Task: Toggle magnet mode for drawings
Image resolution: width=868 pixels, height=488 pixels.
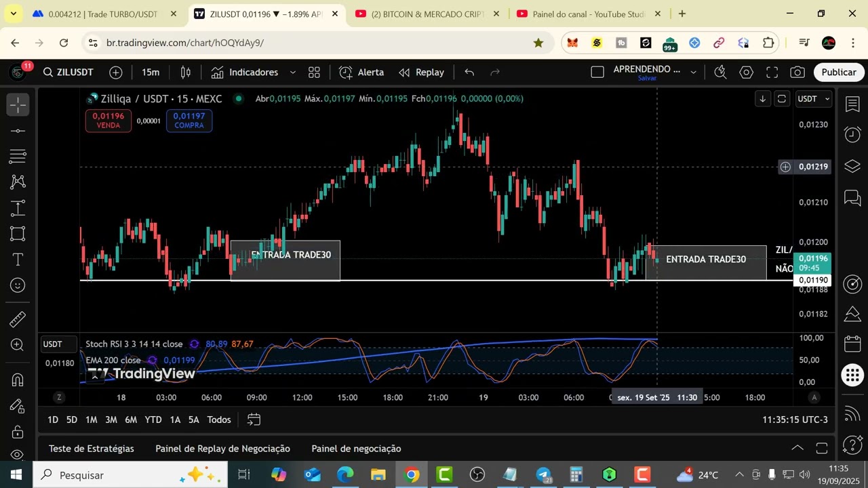Action: (x=18, y=380)
